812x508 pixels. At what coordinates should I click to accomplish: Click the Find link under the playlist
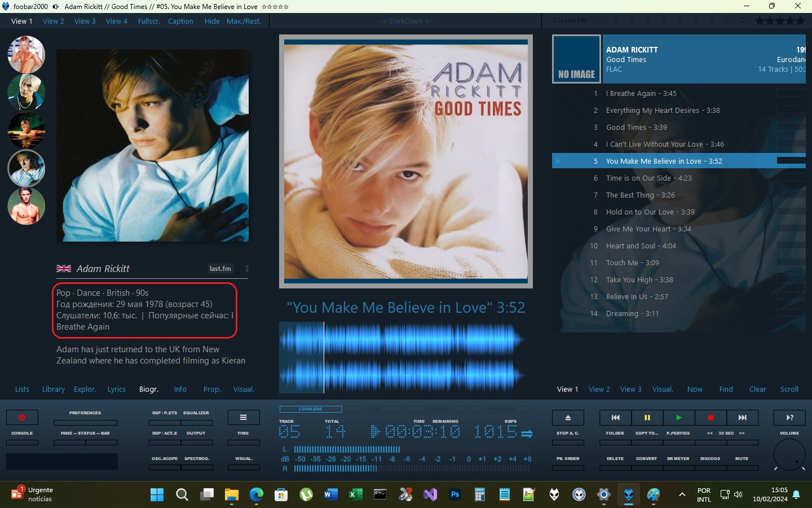726,389
